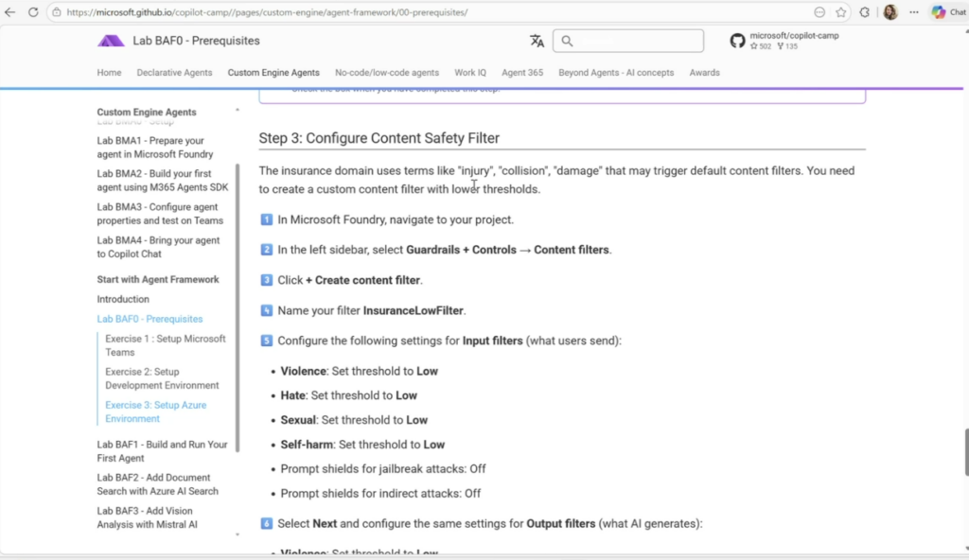This screenshot has width=969, height=560.
Task: Open Lab BAF1 - Build and Run Your First Agent
Action: click(162, 450)
